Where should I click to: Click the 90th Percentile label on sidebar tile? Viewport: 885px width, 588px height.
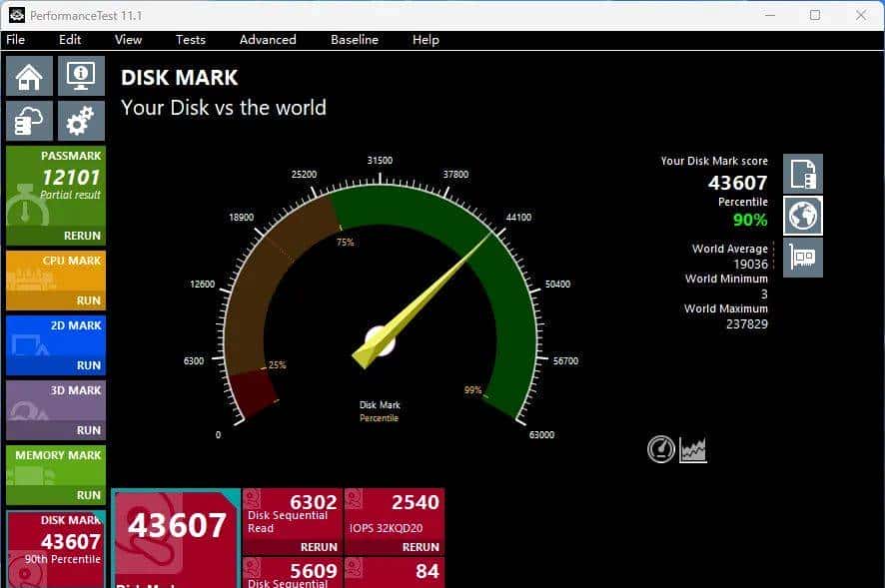(x=63, y=559)
